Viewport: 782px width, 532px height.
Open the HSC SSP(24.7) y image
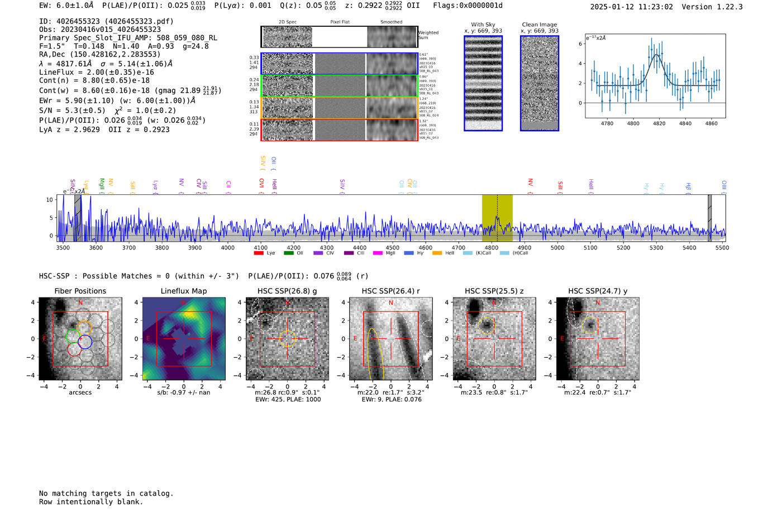(598, 339)
